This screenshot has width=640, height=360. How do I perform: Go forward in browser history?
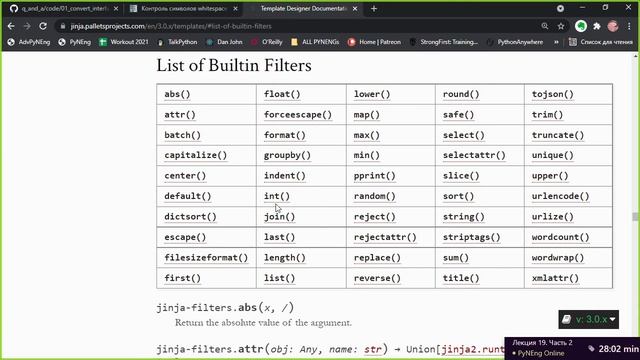pyautogui.click(x=27, y=26)
